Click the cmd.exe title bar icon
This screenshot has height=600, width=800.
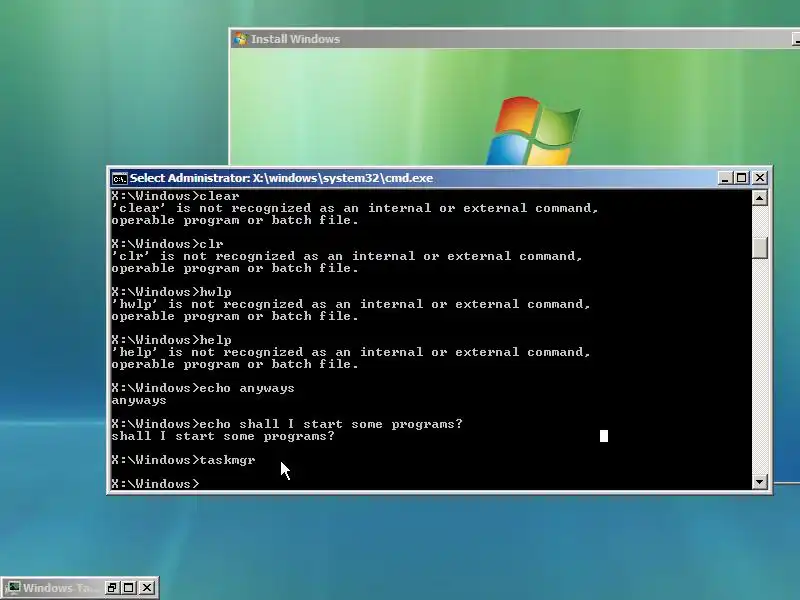click(119, 179)
